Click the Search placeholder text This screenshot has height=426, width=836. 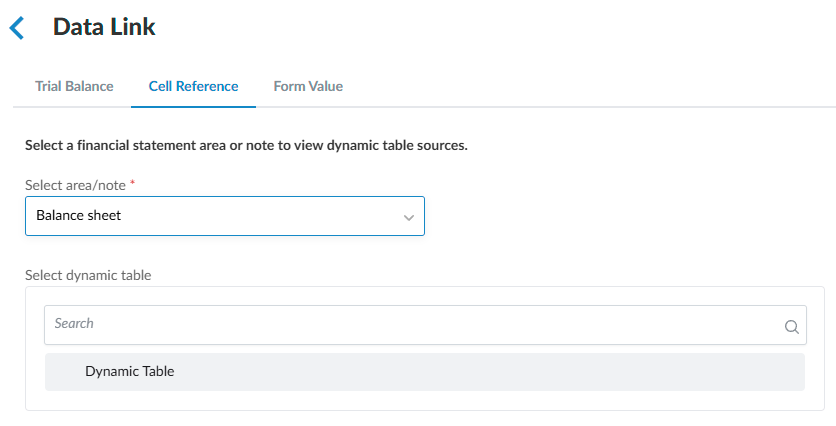coord(74,324)
